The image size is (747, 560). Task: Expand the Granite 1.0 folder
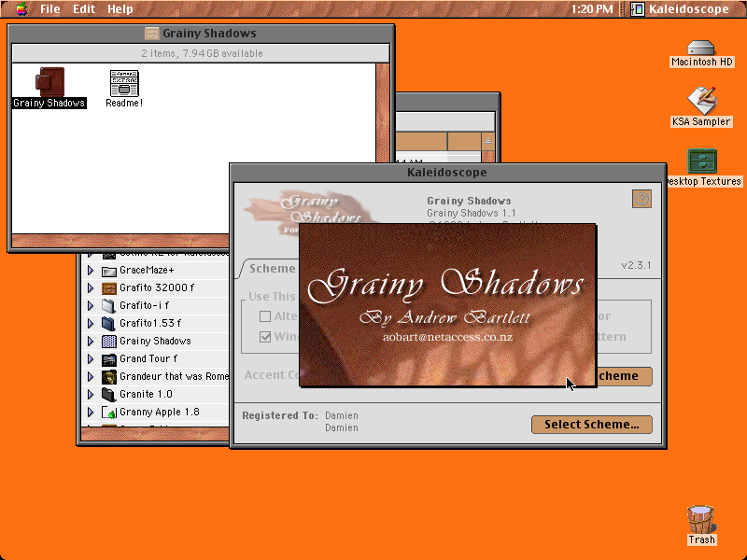[91, 394]
